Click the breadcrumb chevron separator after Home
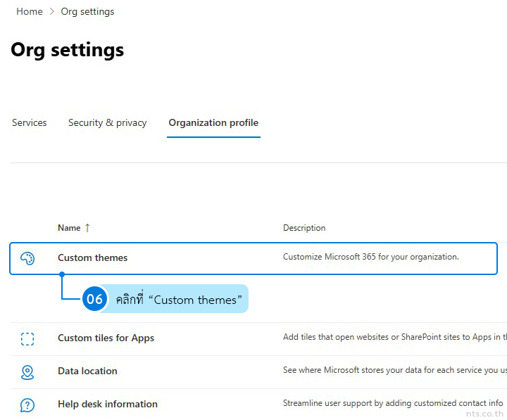 tap(51, 12)
